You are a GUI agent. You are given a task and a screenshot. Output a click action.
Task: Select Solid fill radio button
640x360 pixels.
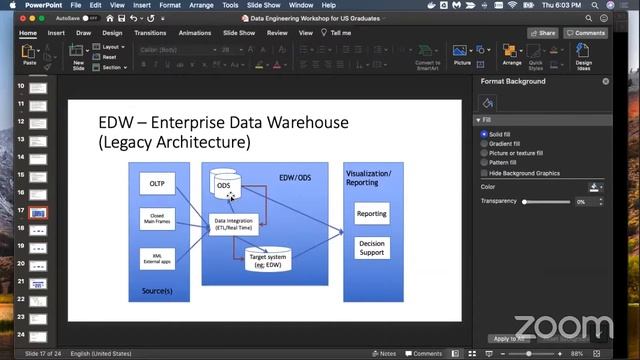[484, 134]
